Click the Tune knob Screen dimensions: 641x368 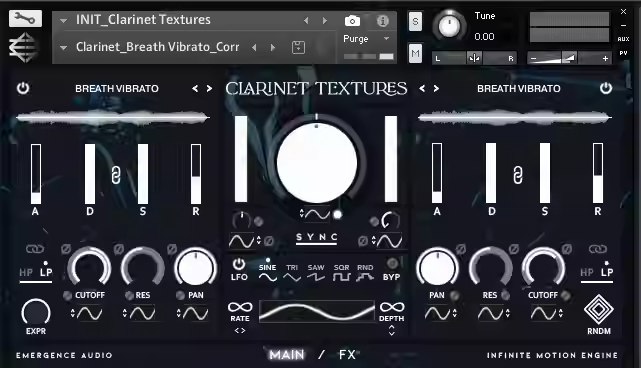(x=449, y=26)
